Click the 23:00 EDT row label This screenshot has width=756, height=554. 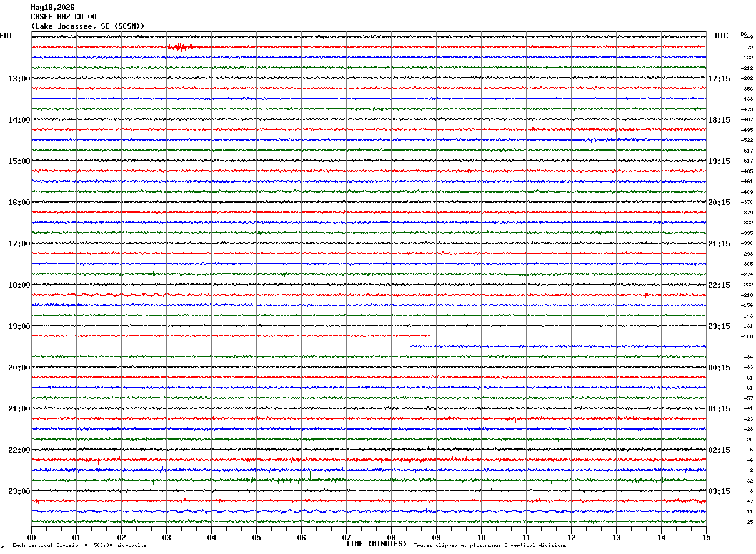pos(19,491)
